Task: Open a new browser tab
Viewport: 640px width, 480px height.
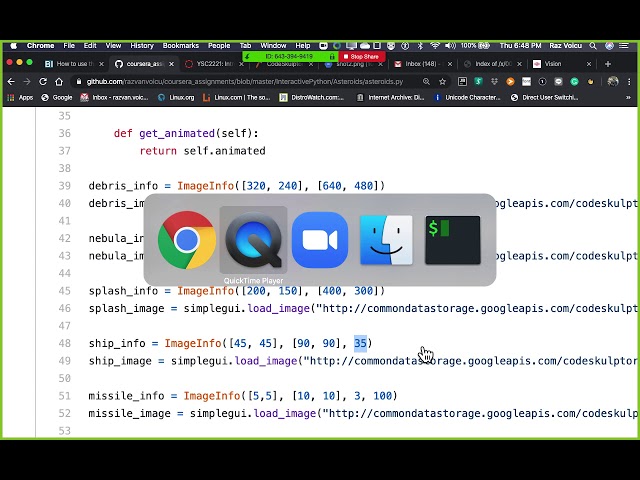Action: pos(608,64)
